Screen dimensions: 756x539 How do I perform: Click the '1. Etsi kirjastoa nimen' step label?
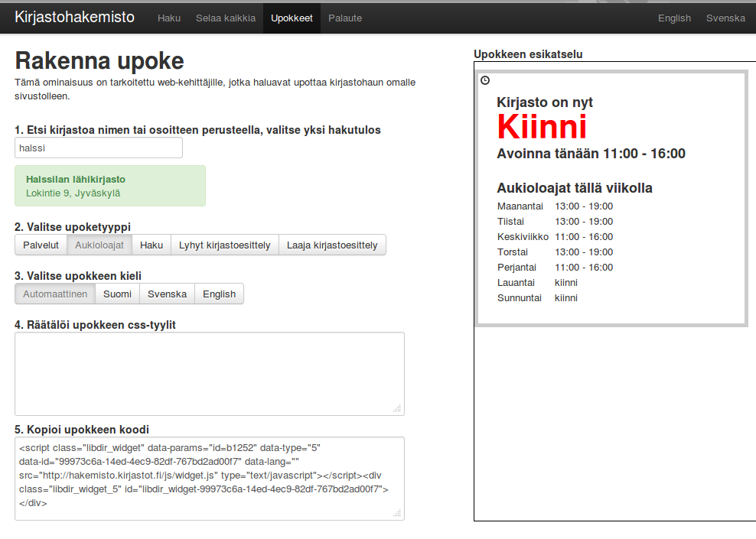[x=197, y=130]
